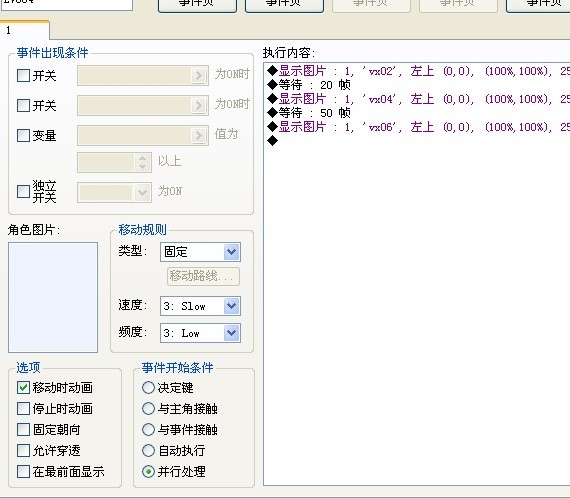Select the 与事件接触 trigger radio button
The width and height of the screenshot is (570, 498).
click(148, 430)
